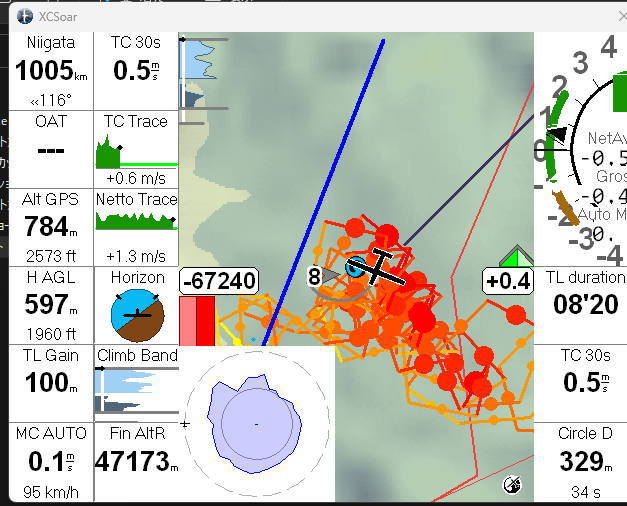This screenshot has width=627, height=506.
Task: Click the GPS status icon on map
Action: (512, 485)
